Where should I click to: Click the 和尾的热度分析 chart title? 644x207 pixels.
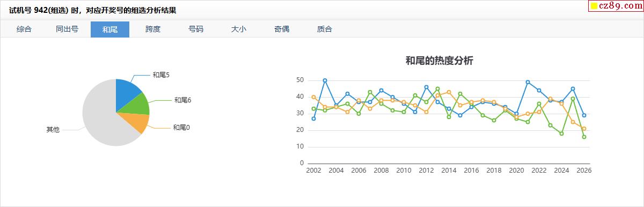(439, 61)
